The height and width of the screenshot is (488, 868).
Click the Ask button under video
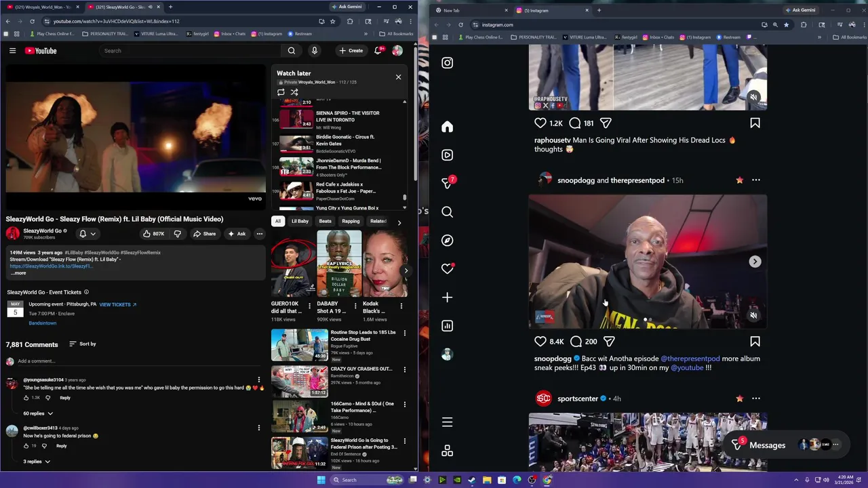point(237,234)
